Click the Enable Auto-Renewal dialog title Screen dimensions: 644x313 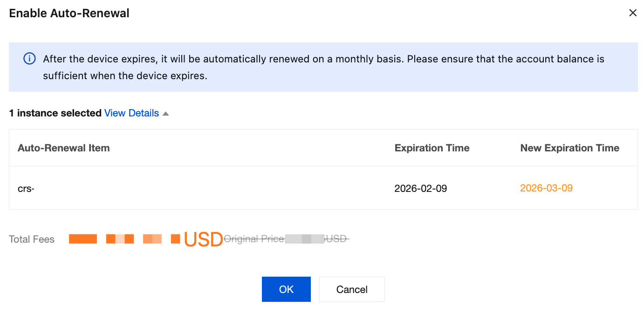(69, 14)
